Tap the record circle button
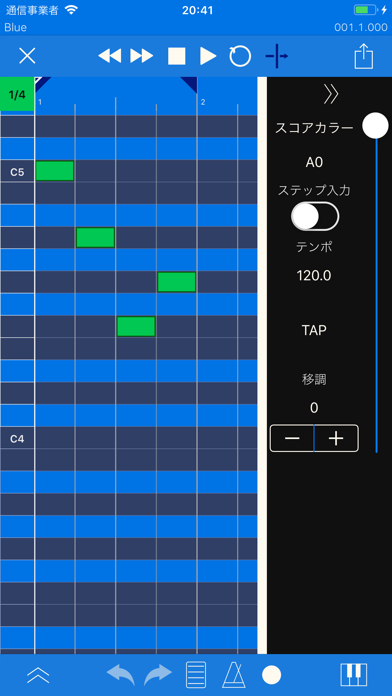 coord(271,675)
